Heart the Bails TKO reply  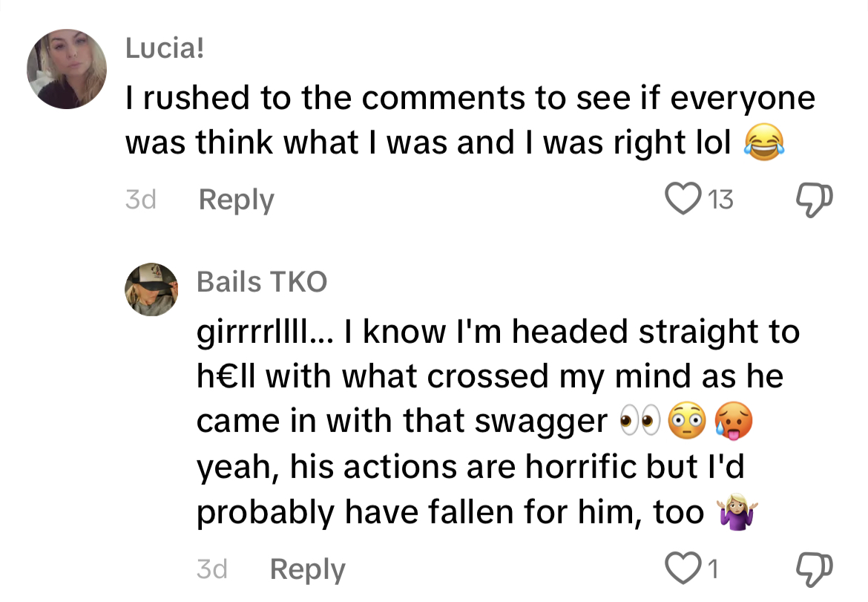683,569
